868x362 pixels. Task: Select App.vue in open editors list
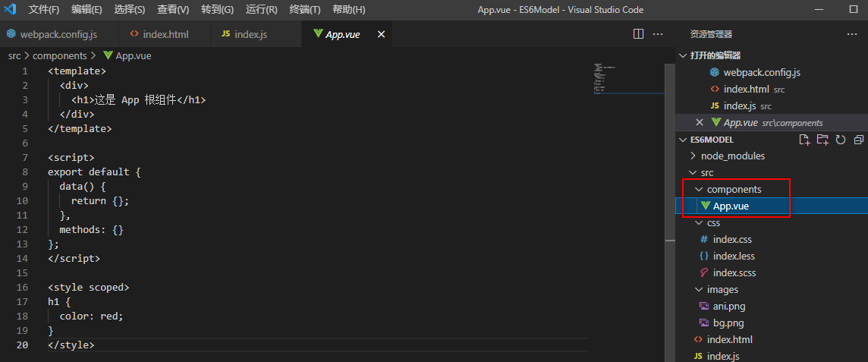click(772, 122)
